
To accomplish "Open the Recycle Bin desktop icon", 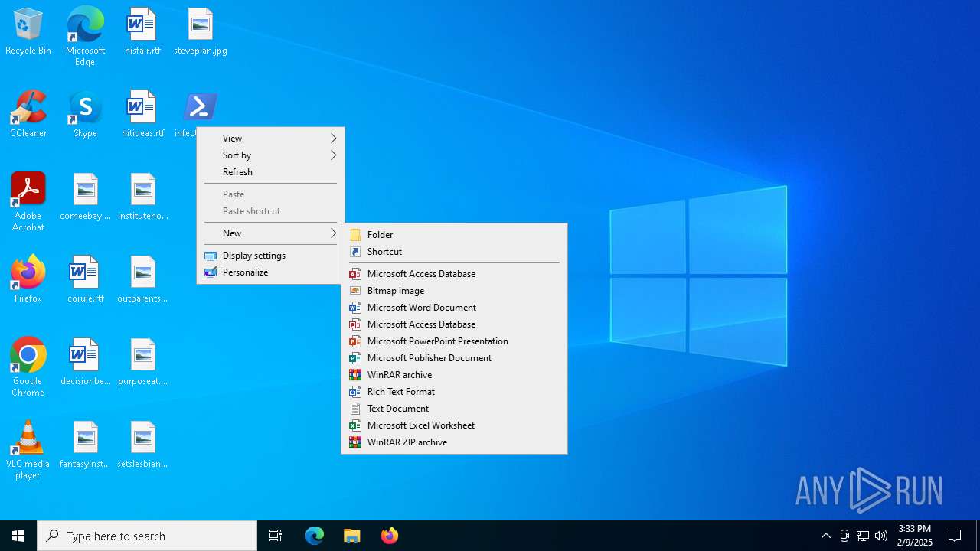I will [28, 32].
